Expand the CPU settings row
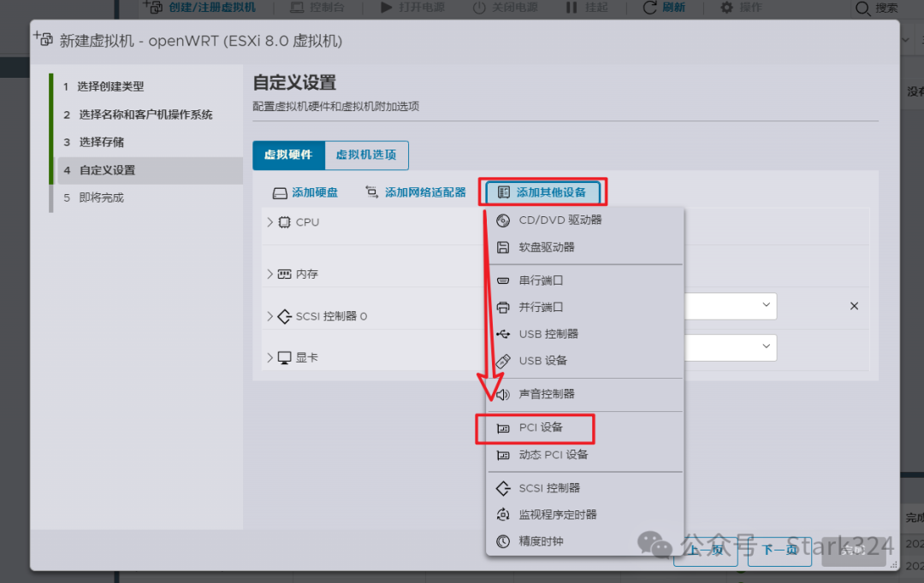Viewport: 924px width, 583px height. click(269, 222)
